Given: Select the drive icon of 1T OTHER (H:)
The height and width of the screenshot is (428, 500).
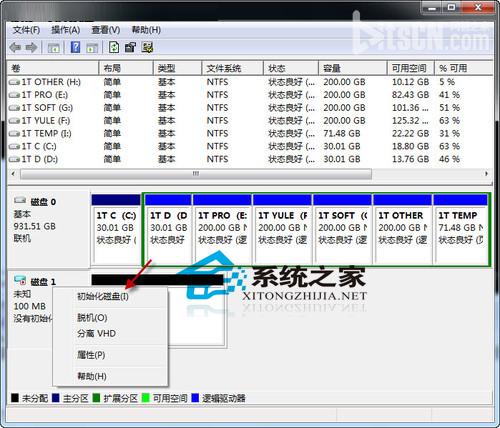Looking at the screenshot, I should click(14, 82).
